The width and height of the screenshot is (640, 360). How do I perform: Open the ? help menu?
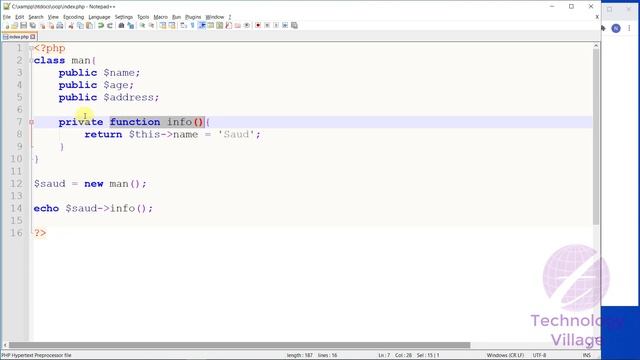pyautogui.click(x=230, y=17)
